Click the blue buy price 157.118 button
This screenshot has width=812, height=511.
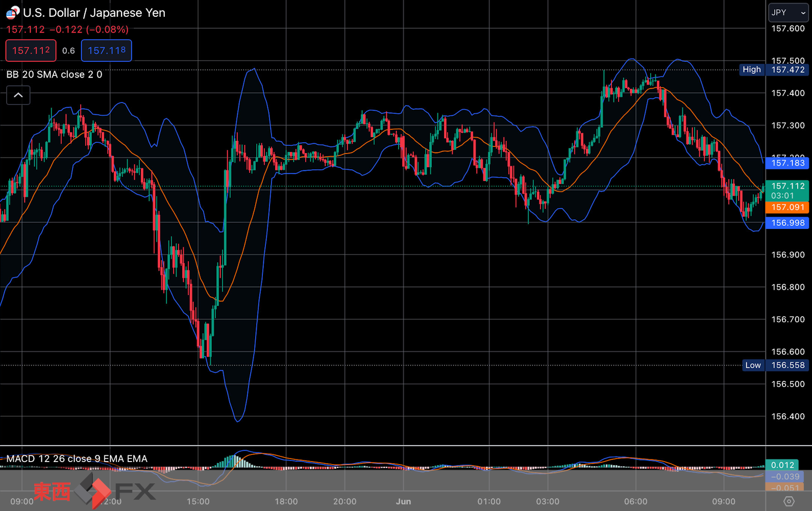[x=107, y=50]
